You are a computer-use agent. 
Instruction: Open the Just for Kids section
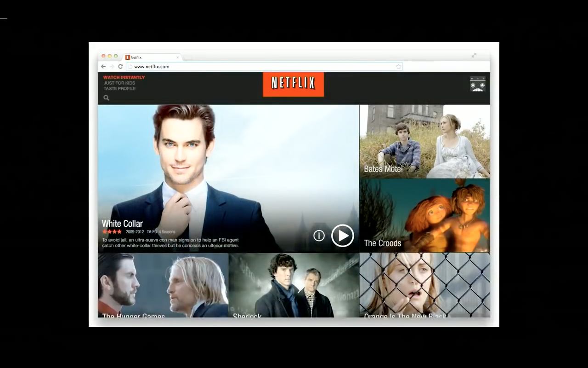coord(119,83)
